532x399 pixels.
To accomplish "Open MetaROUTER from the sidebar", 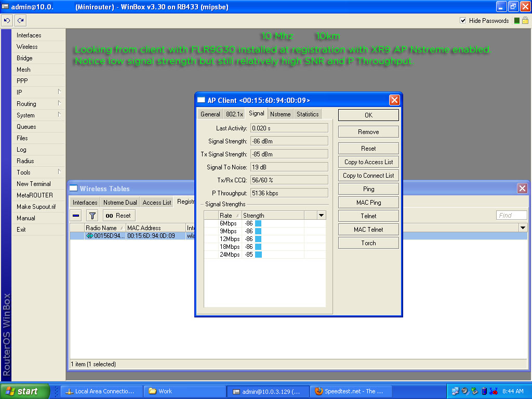I will tap(35, 195).
